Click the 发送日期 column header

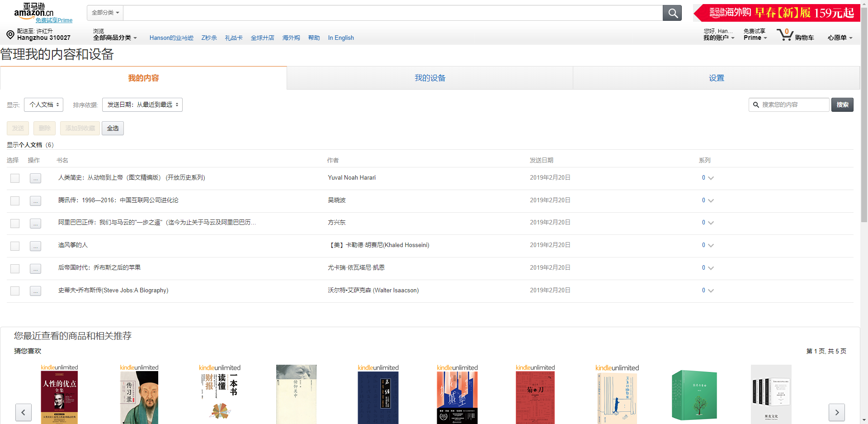pos(542,160)
